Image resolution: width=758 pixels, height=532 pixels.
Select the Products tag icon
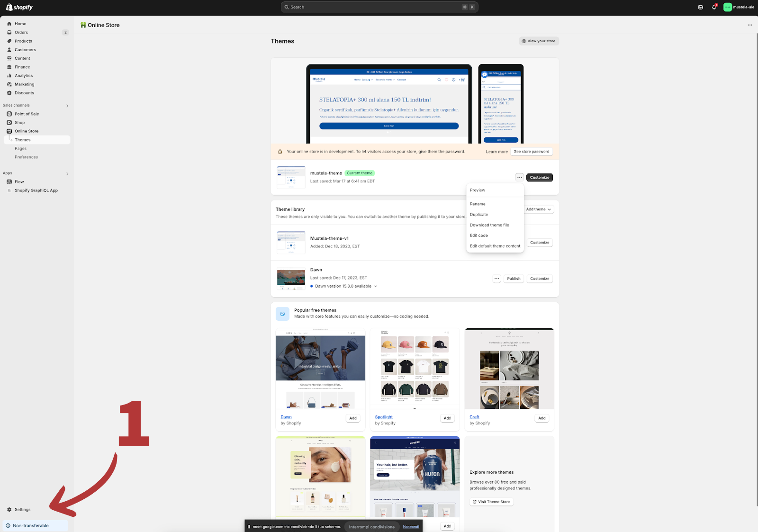pyautogui.click(x=9, y=41)
